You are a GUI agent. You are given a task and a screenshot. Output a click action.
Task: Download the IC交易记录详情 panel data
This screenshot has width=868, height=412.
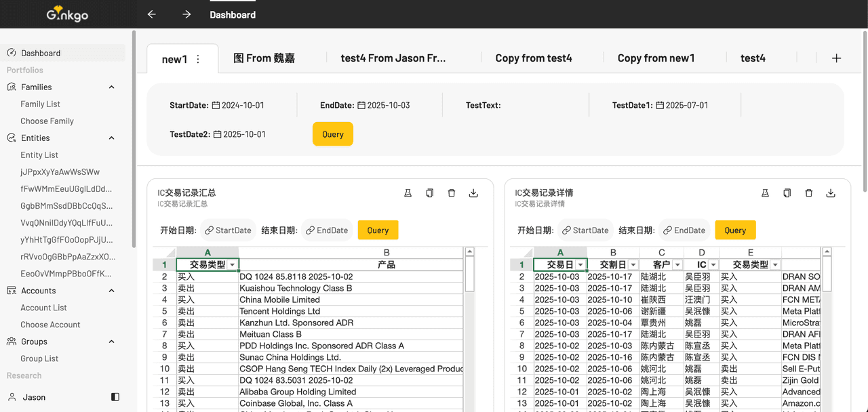831,193
